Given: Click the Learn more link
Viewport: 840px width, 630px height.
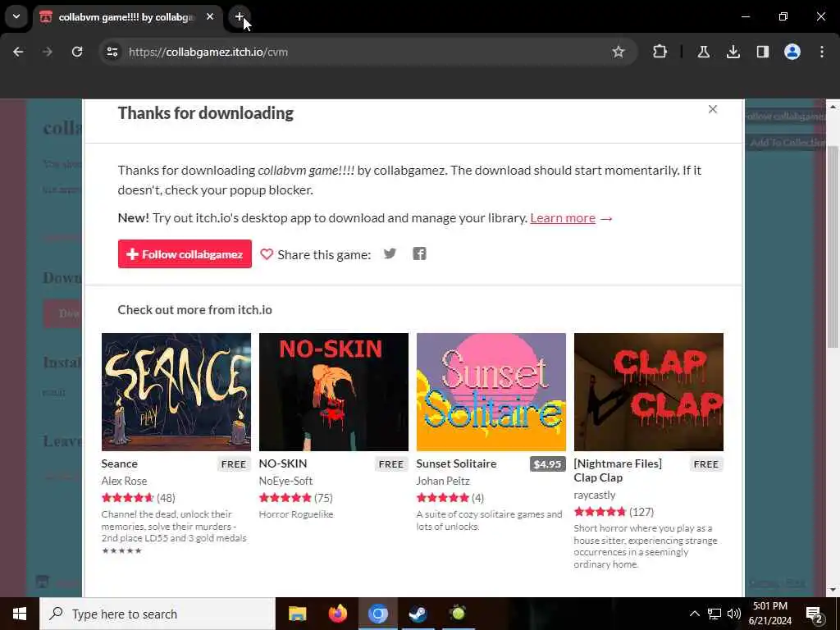Looking at the screenshot, I should tap(563, 218).
